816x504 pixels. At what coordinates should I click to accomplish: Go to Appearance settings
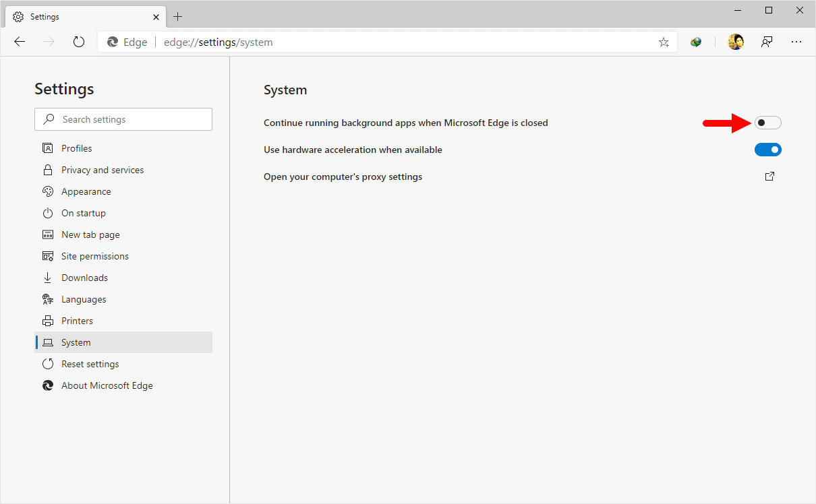123,191
